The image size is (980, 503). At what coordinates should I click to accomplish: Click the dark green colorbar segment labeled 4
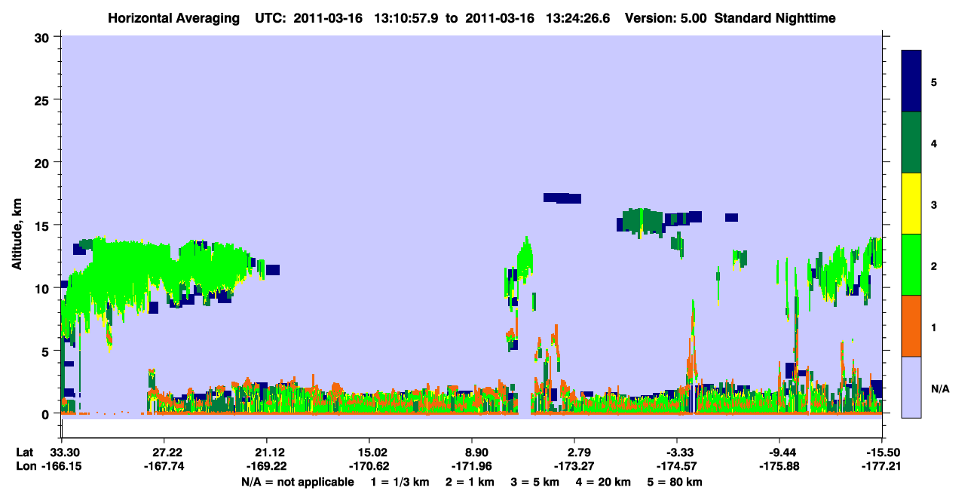click(911, 143)
